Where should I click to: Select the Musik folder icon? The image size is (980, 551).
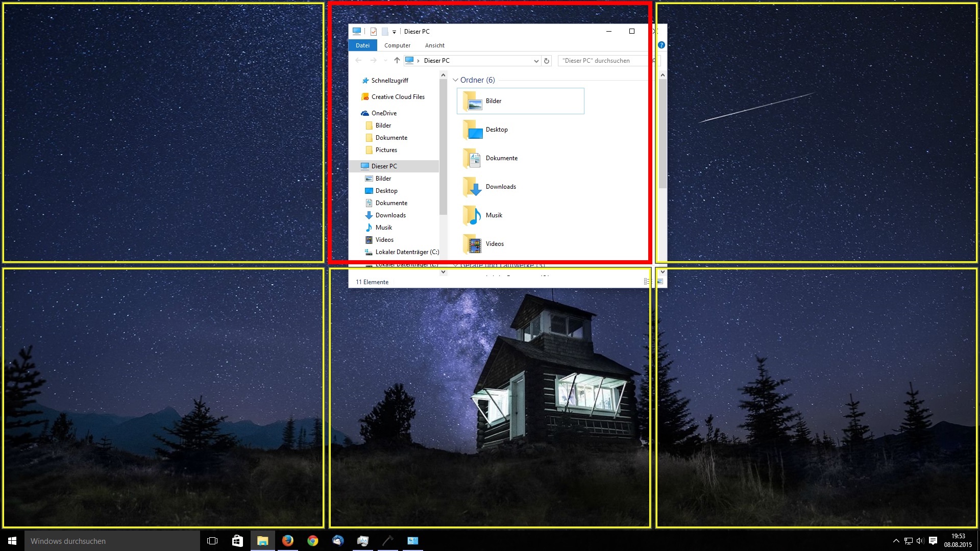pos(473,215)
